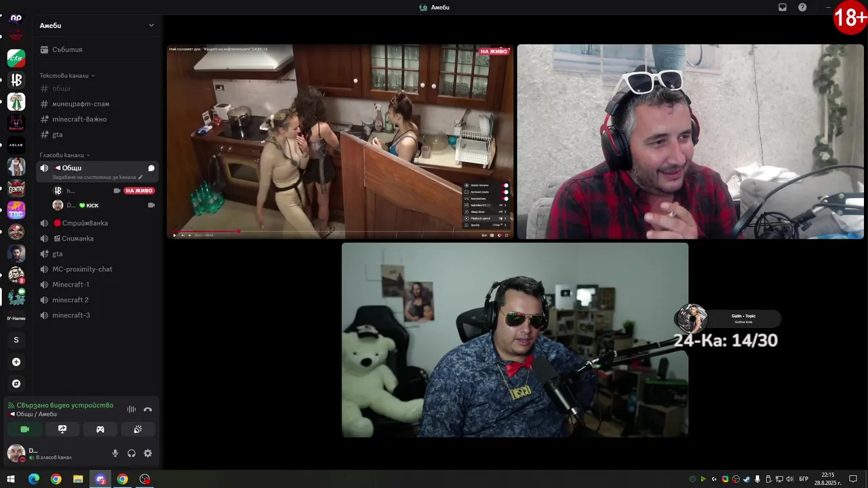This screenshot has width=868, height=488.
Task: Open user settings gear
Action: 148,453
